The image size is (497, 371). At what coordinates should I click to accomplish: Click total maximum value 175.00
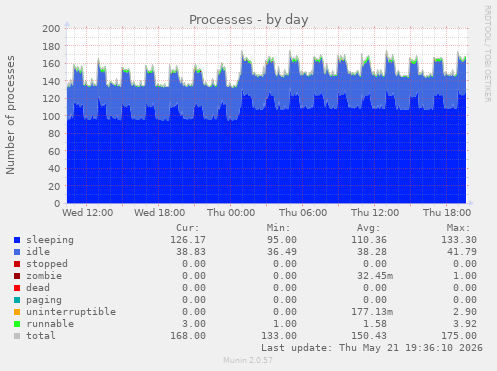pos(459,336)
